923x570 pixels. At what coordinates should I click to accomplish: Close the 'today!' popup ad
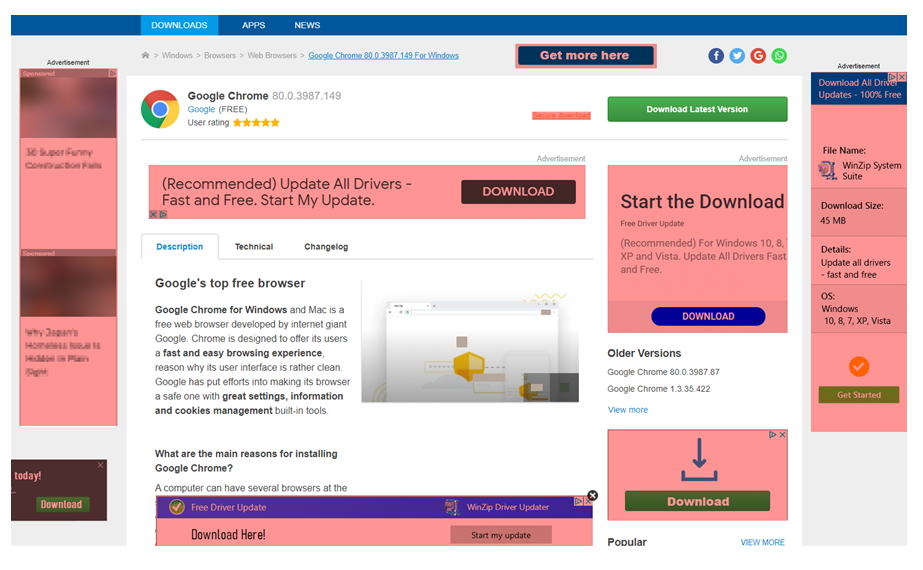[101, 465]
